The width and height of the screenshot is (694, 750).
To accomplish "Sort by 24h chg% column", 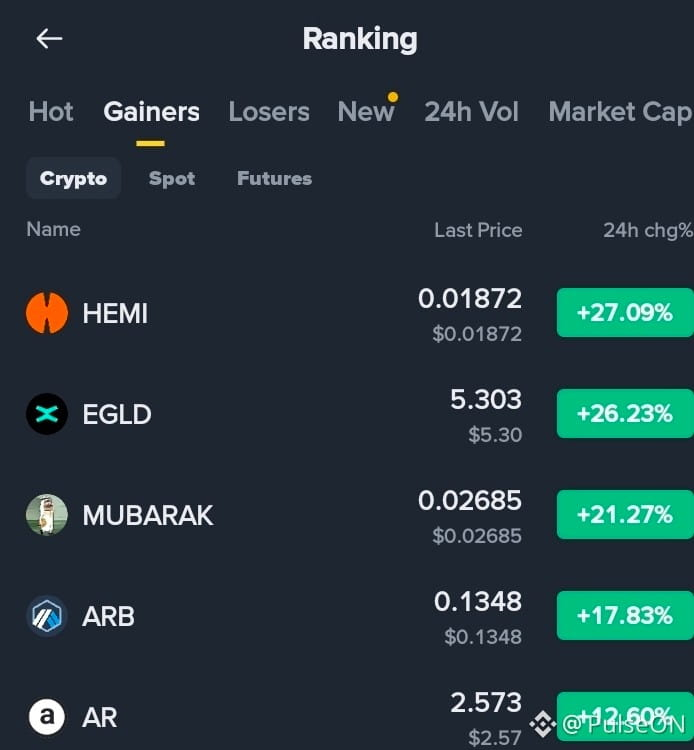I will point(648,230).
